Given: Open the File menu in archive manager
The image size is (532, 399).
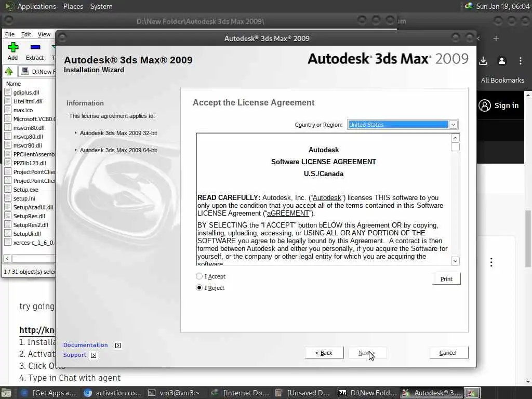Looking at the screenshot, I should (x=10, y=34).
